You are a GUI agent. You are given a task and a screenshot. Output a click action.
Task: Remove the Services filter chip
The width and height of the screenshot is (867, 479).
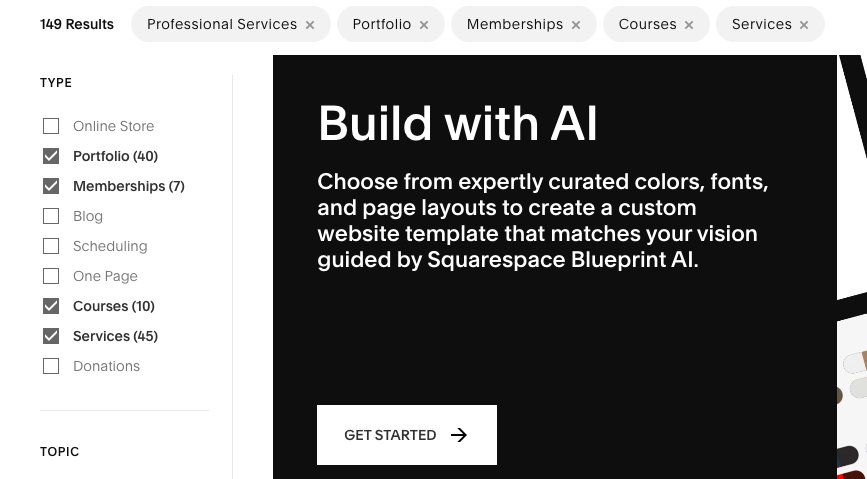point(804,25)
